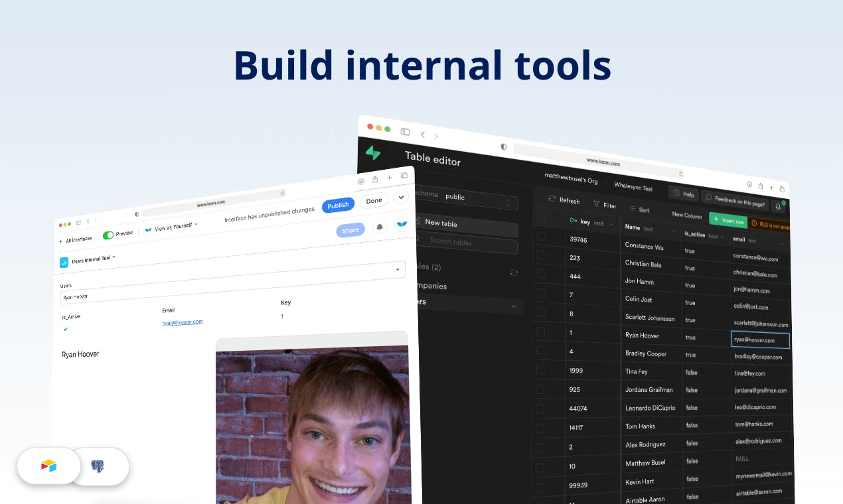Viewport: 843px width, 504px height.
Task: Open the Name column header dropdown arrow
Action: (x=674, y=231)
